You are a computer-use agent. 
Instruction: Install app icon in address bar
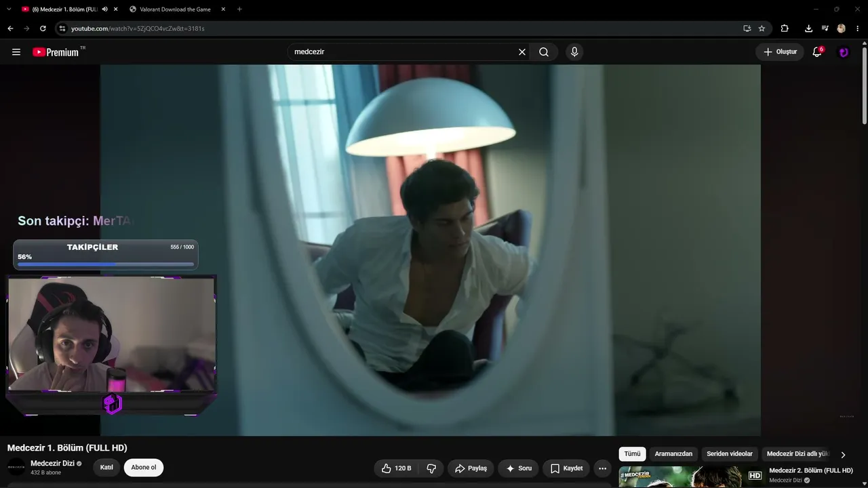747,28
